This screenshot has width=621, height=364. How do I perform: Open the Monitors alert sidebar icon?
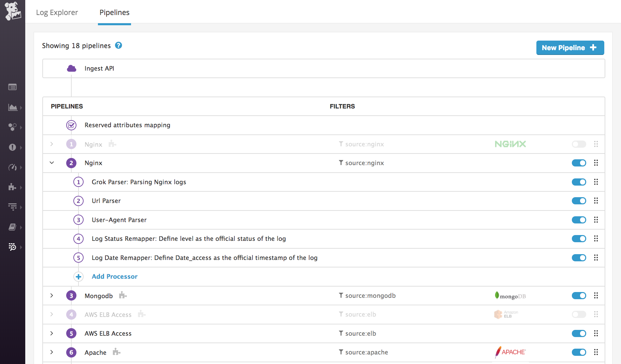click(12, 147)
